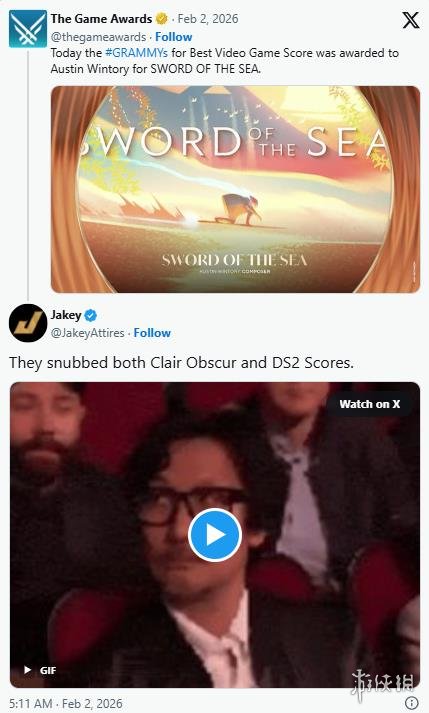
Task: Open the Sword of the Sea image
Action: point(235,189)
